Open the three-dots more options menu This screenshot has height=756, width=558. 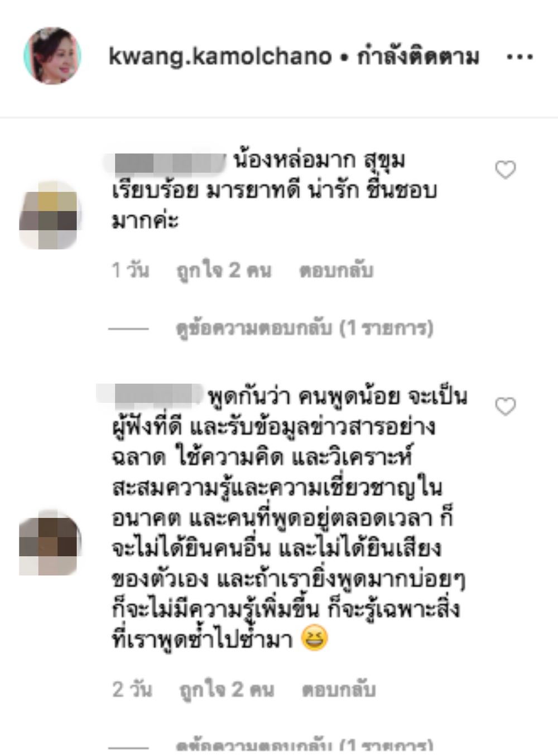click(519, 56)
